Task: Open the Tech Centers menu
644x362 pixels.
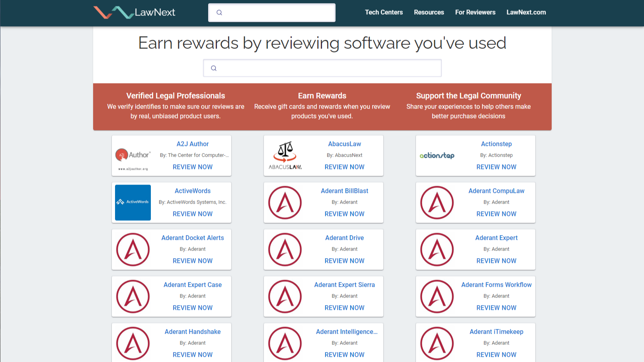Action: (384, 12)
